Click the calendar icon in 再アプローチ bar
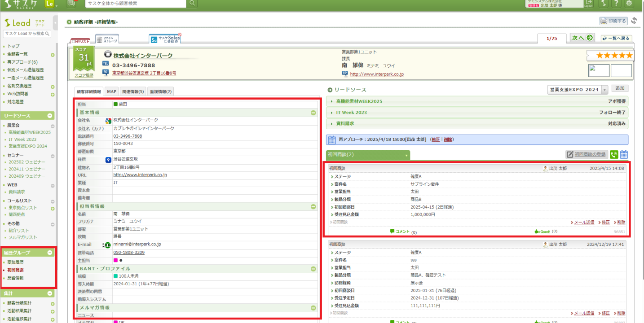The height and width of the screenshot is (323, 644). (332, 140)
